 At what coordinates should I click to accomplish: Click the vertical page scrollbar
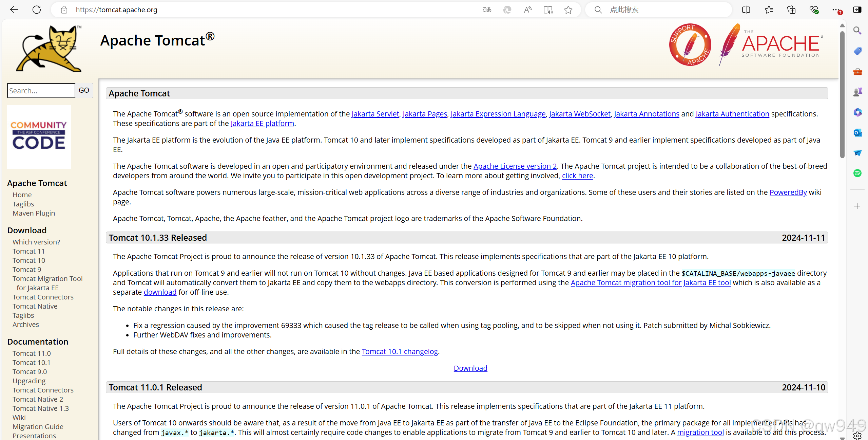[x=842, y=95]
